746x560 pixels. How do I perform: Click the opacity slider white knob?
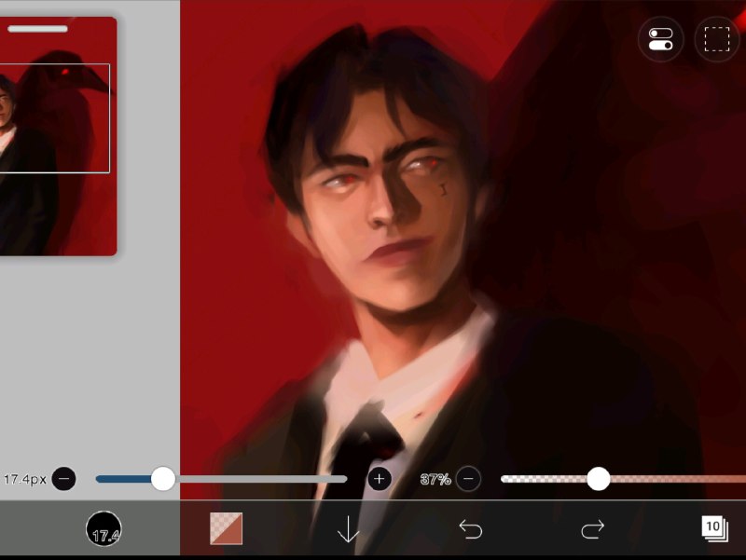[598, 479]
